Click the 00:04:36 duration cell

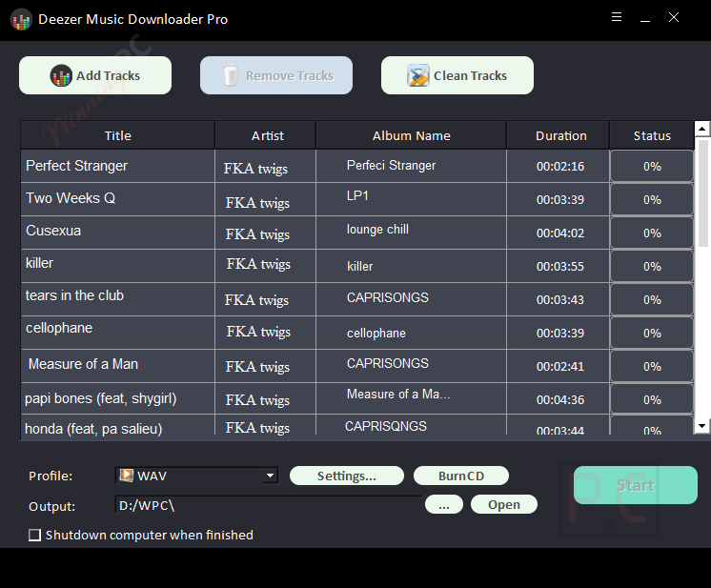click(x=560, y=400)
